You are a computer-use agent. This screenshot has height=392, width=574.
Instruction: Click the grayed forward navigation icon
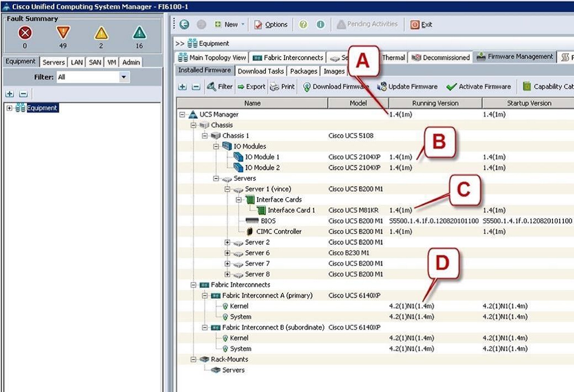[201, 24]
